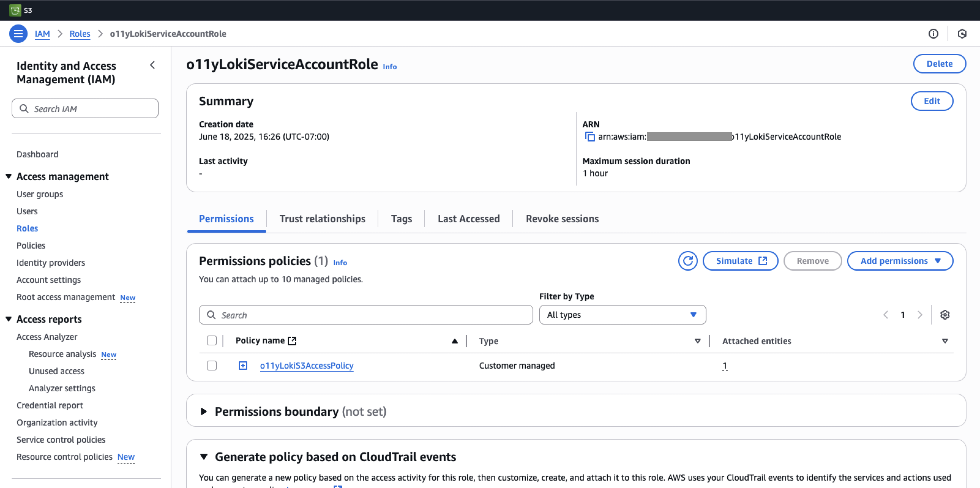Open the Last Accessed tab

point(469,219)
